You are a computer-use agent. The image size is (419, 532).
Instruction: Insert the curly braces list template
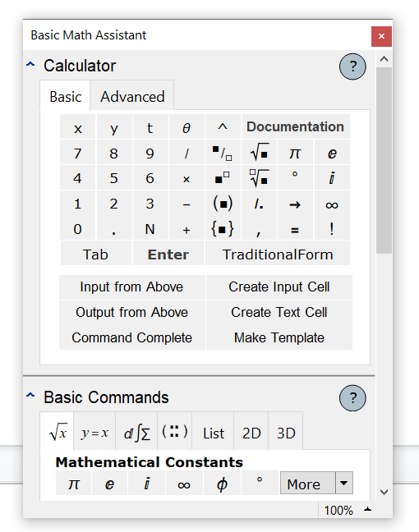(223, 228)
